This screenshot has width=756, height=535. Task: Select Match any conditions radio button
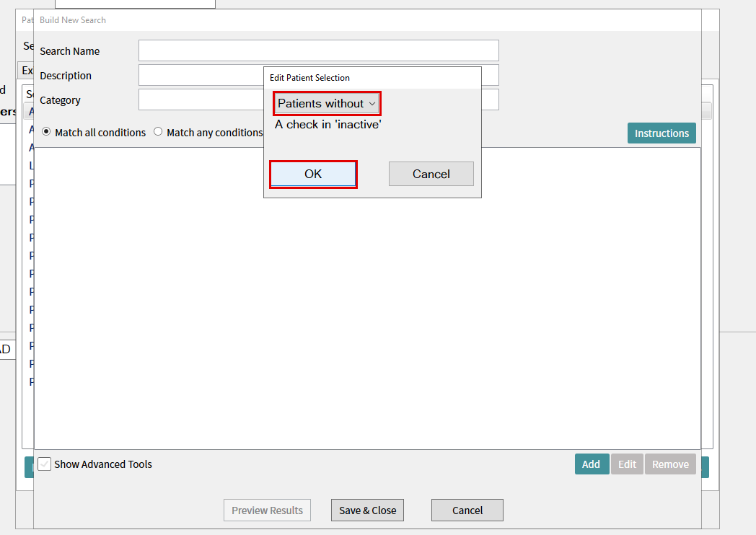point(158,131)
